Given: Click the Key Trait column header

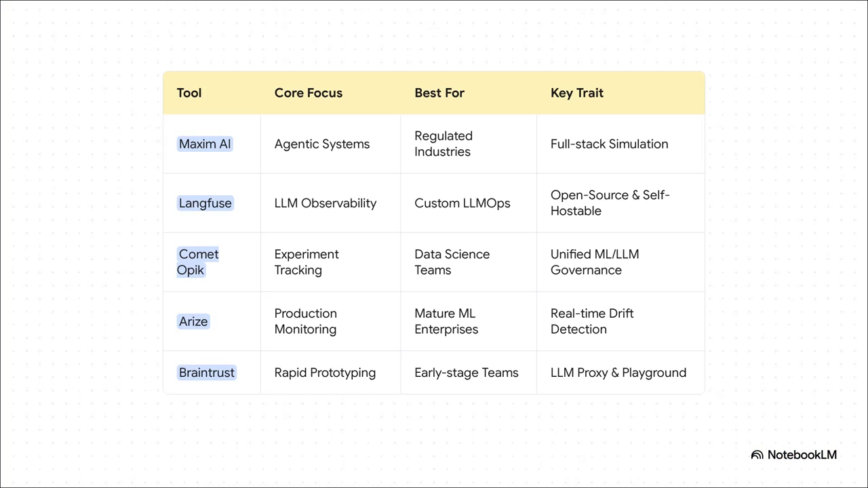Looking at the screenshot, I should click(x=576, y=93).
